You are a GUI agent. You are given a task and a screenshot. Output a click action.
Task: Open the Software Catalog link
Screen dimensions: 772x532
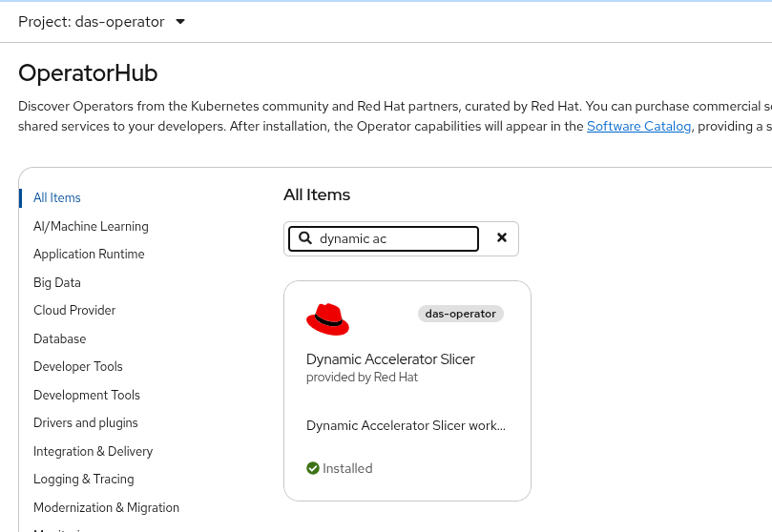638,126
